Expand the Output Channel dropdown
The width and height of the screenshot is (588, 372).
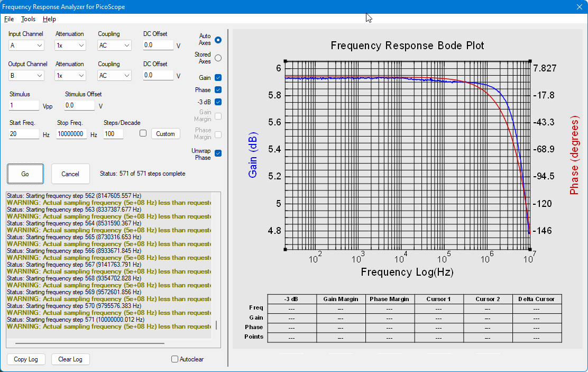pos(26,76)
